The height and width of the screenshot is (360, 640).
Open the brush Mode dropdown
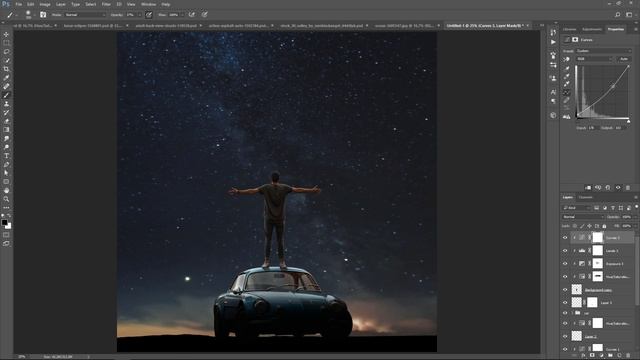click(x=85, y=15)
